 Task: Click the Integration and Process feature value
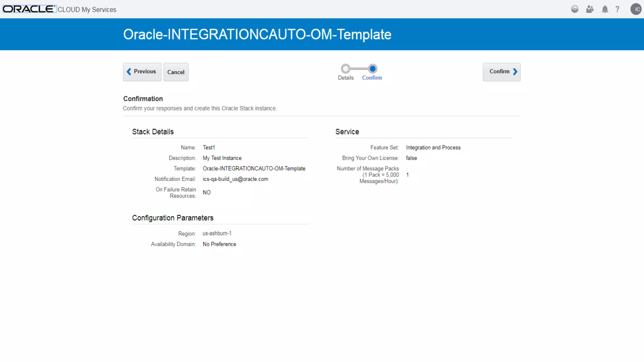(x=433, y=148)
